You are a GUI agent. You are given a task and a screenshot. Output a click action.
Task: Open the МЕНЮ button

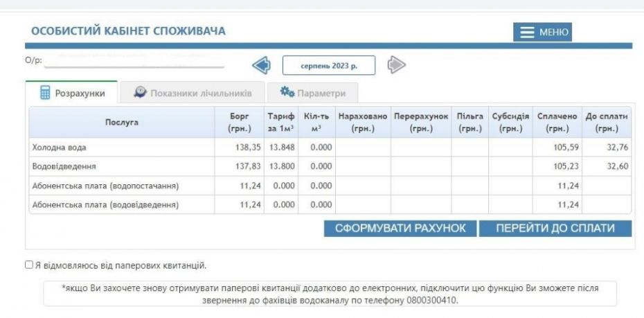point(542,32)
